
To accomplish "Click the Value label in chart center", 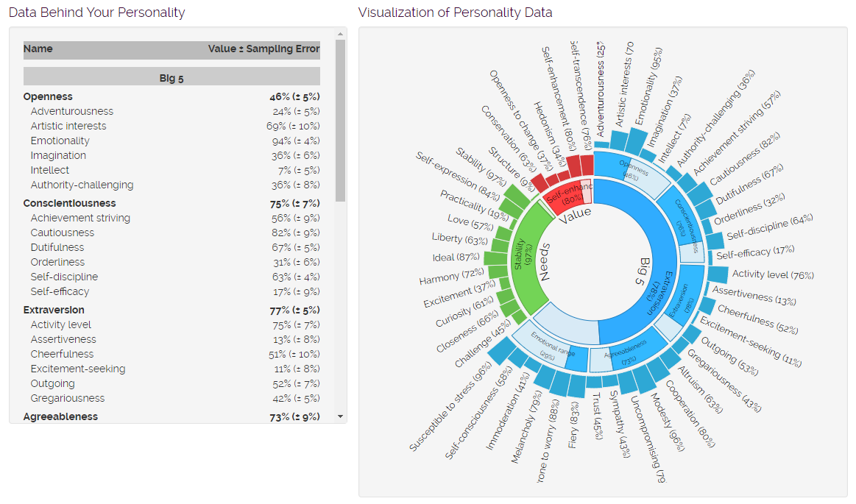I will click(574, 215).
